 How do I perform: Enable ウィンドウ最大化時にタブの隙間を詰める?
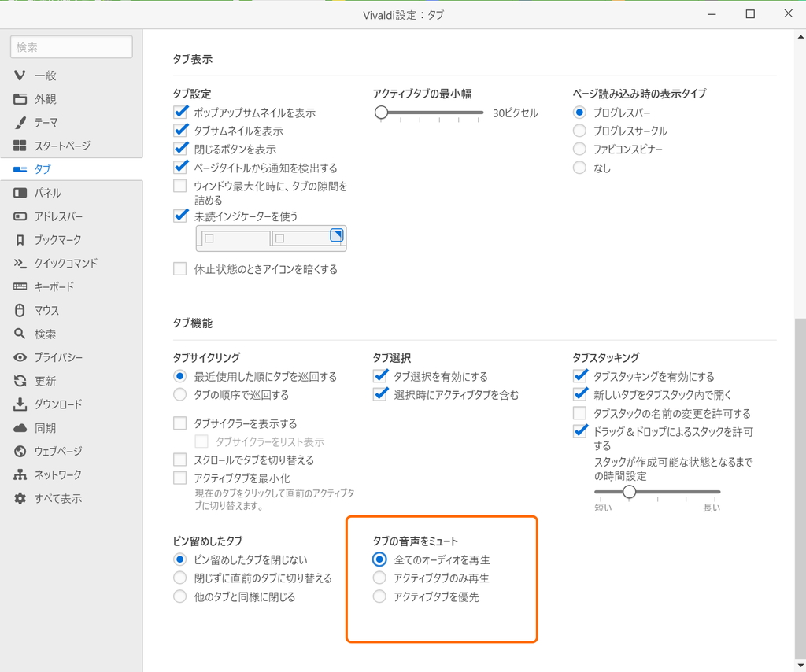(180, 186)
